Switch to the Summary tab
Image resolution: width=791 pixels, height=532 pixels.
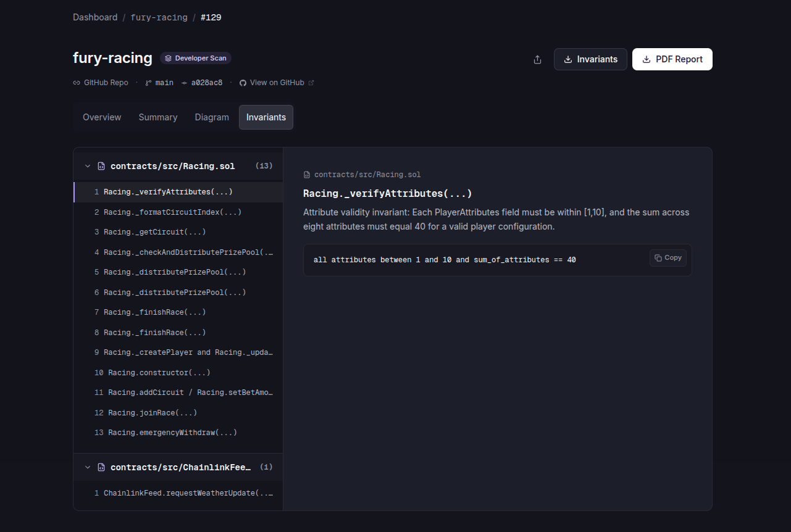coord(158,117)
